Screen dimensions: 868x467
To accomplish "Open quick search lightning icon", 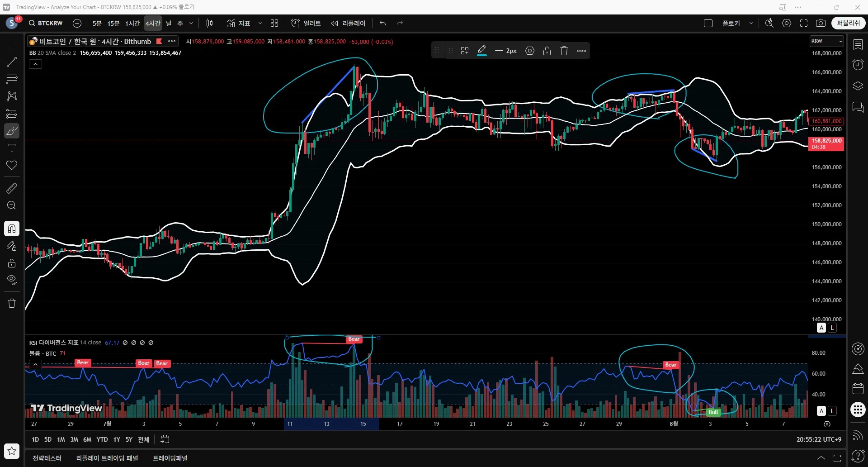I will pyautogui.click(x=769, y=23).
